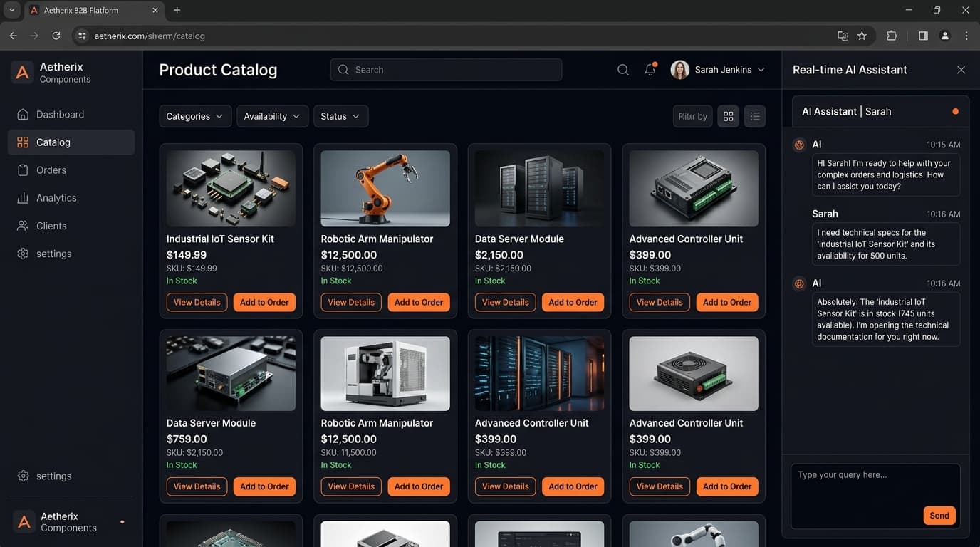Image resolution: width=980 pixels, height=547 pixels.
Task: Send the AI assistant query
Action: pos(939,516)
